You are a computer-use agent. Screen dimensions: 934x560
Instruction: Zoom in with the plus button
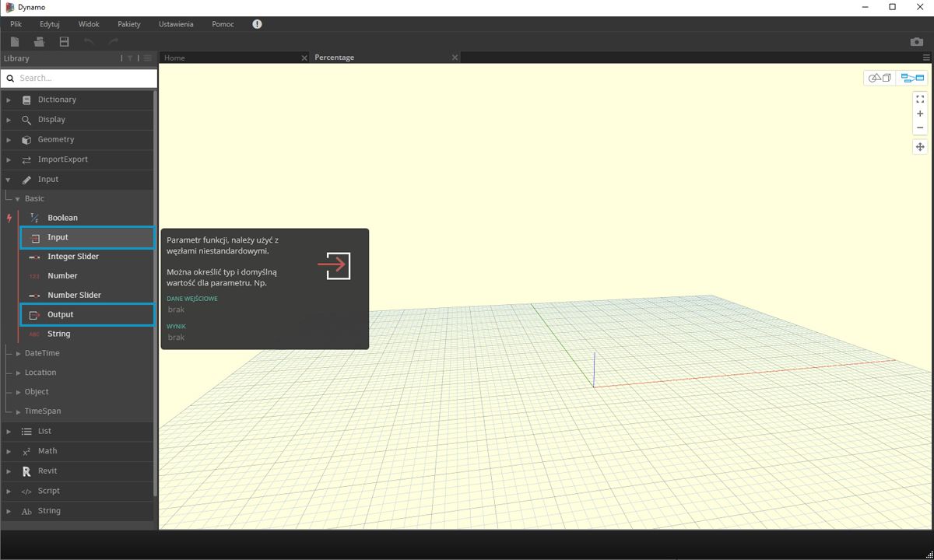tap(920, 114)
